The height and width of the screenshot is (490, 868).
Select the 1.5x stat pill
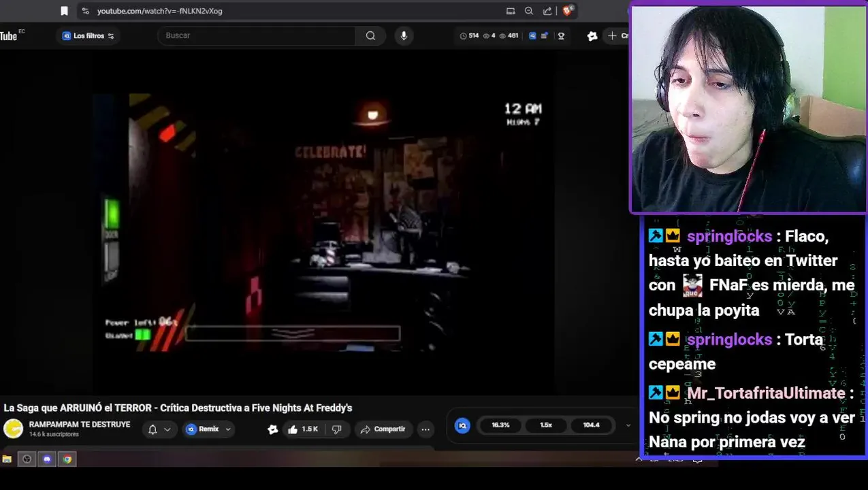(546, 425)
